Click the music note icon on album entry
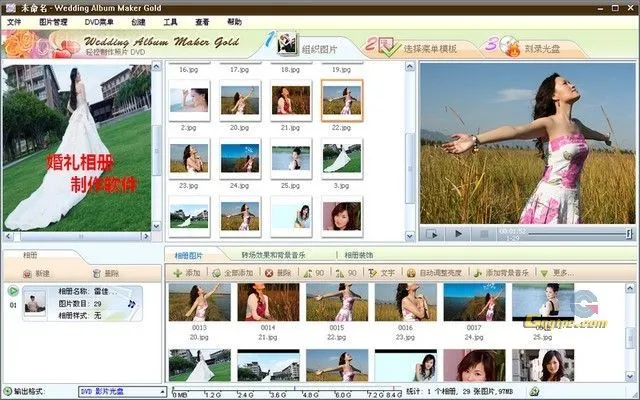This screenshot has width=640, height=400. click(131, 304)
